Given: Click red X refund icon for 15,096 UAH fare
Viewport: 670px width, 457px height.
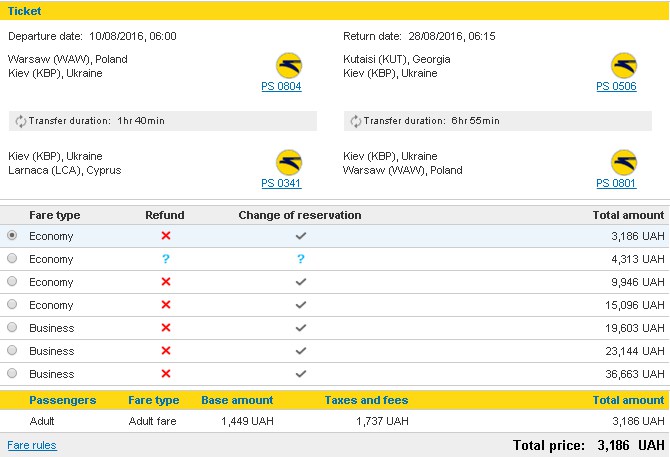Looking at the screenshot, I should [x=166, y=305].
